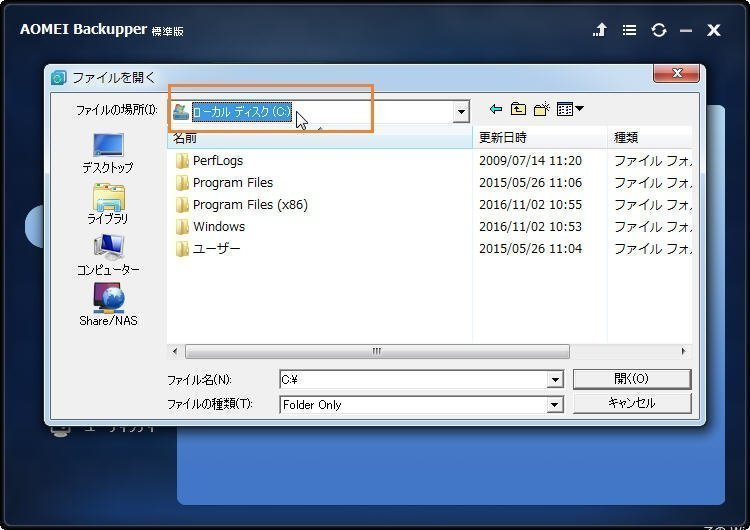Close the AOMEI Backupper main window
Image resolution: width=750 pixels, height=530 pixels.
click(x=714, y=30)
